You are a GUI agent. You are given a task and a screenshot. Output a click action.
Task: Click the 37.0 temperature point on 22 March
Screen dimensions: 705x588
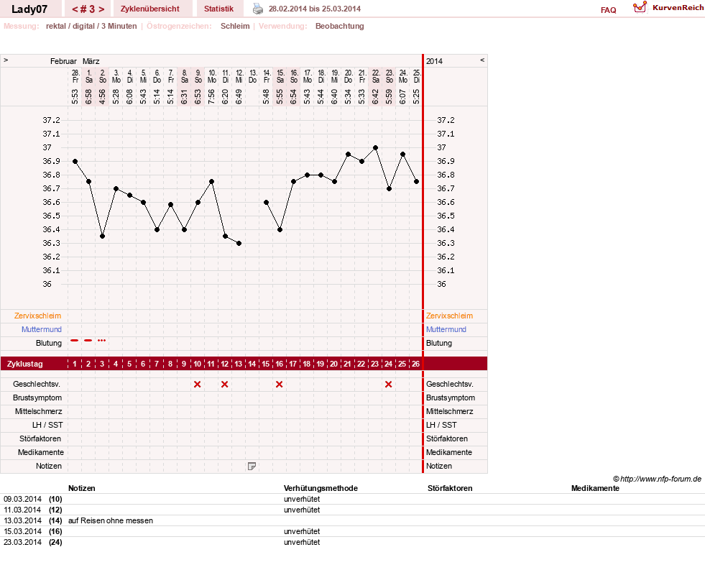[375, 147]
